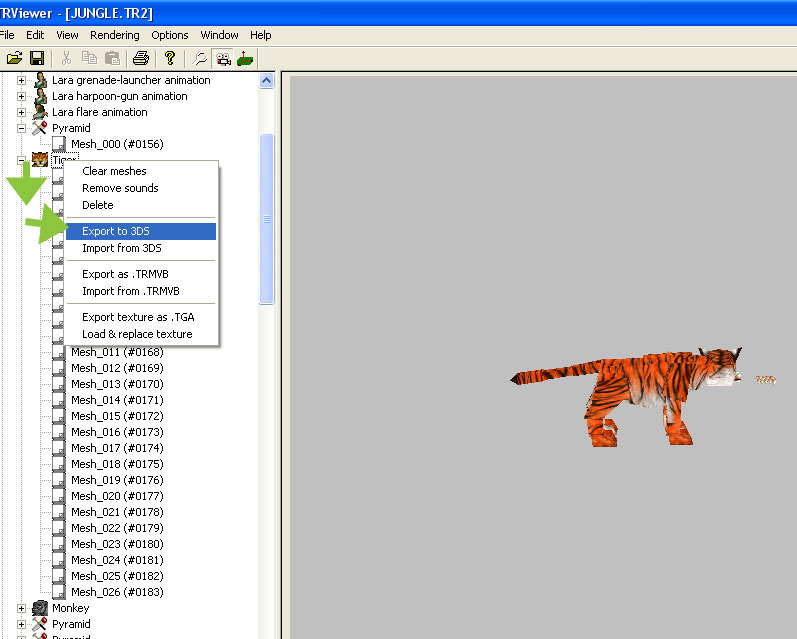
Task: Choose Import from .TRMVB
Action: pos(141,291)
